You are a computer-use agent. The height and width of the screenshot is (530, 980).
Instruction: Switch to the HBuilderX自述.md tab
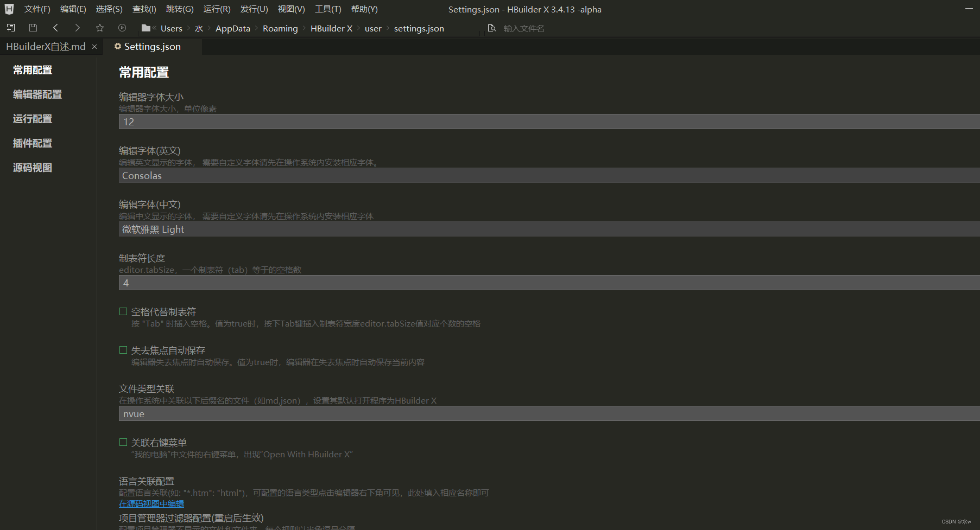click(x=45, y=47)
